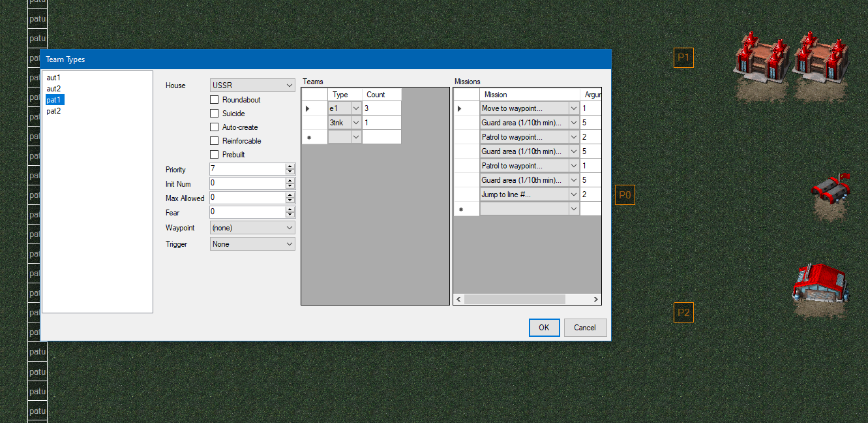
Task: Select the e1 row via its row header
Action: pyautogui.click(x=314, y=108)
